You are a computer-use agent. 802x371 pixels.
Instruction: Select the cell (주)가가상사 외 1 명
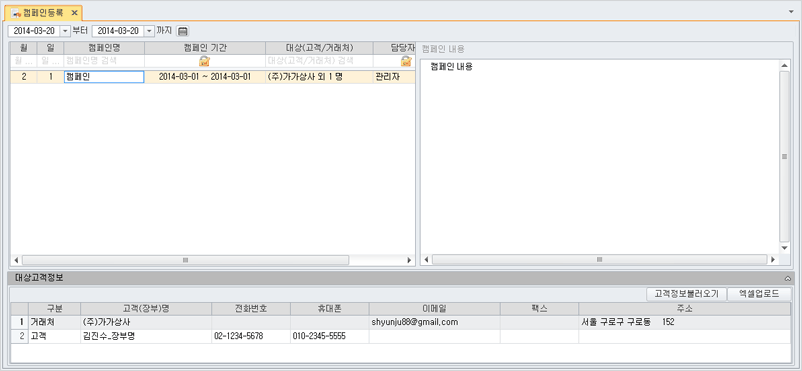(x=319, y=77)
